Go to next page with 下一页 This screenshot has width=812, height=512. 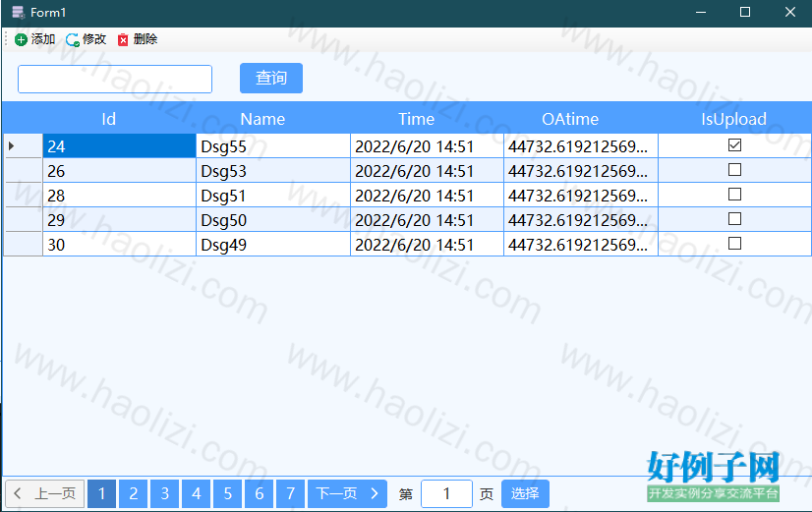pos(347,494)
